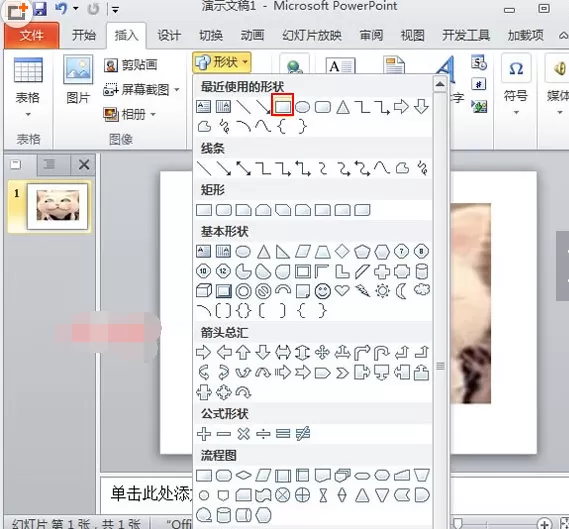Select the right arrow in recently used shapes
This screenshot has width=569, height=529.
pos(401,107)
